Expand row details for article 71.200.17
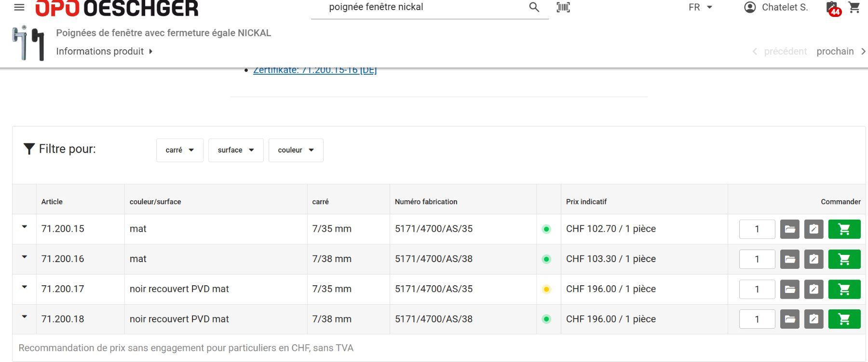 [24, 287]
